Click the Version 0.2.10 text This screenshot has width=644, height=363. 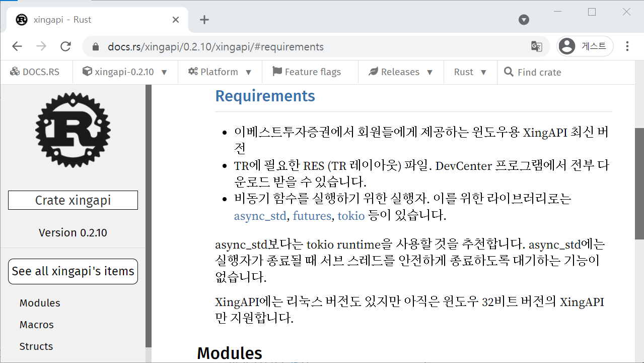[73, 233]
